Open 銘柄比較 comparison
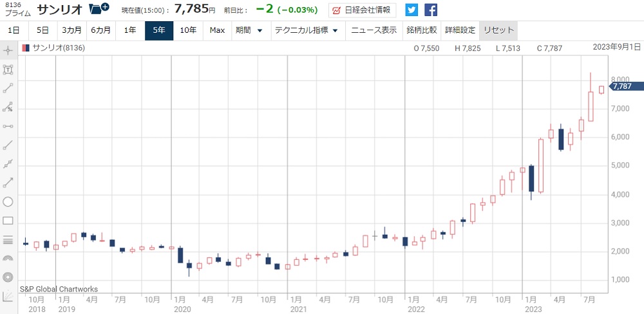This screenshot has height=314, width=644. point(422,30)
